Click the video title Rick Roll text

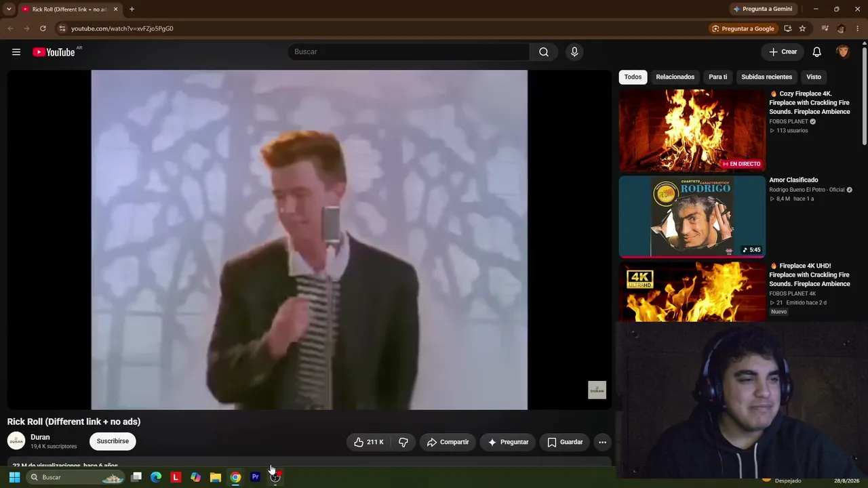click(74, 422)
